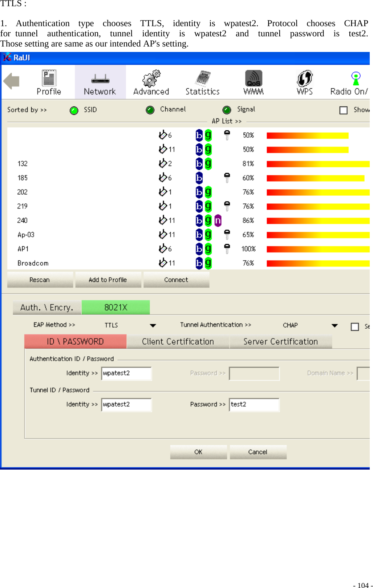Click the Connect button
Screen dimensions: 373x588
(x=176, y=280)
